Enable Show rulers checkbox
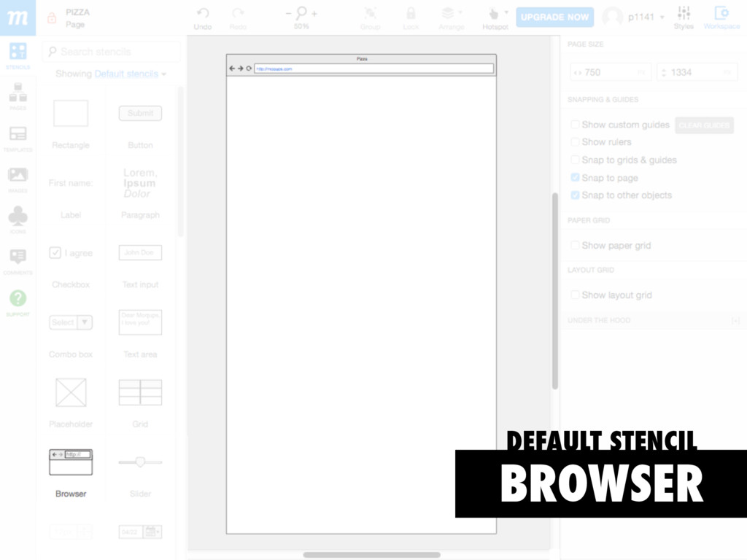 575,142
